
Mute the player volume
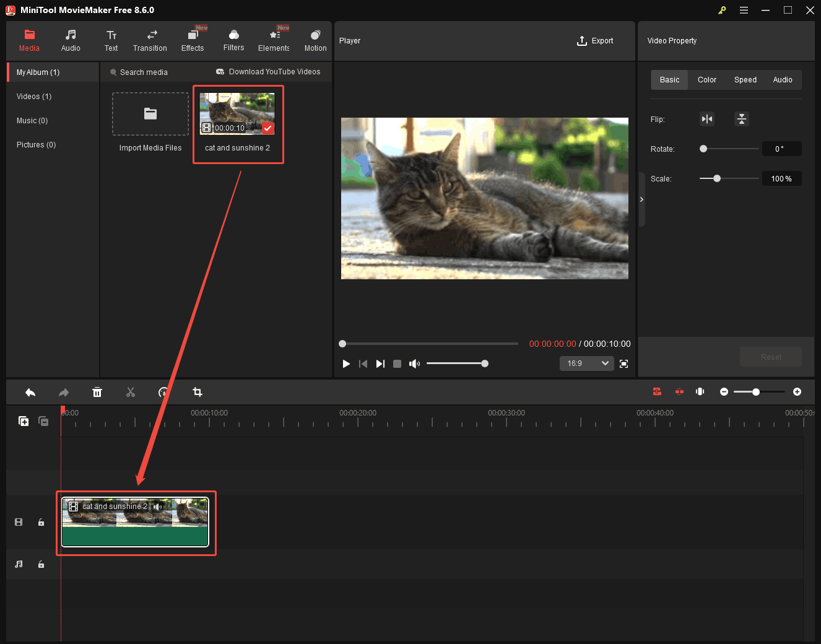(x=414, y=363)
